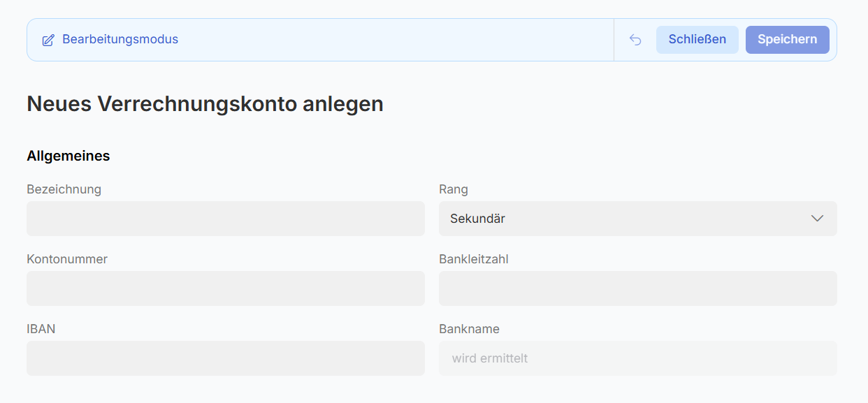
Task: Click the undo arrow icon
Action: (x=635, y=40)
